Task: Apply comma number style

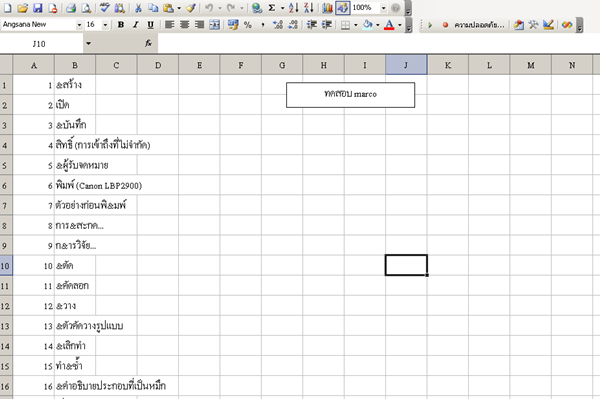Action: click(x=263, y=25)
